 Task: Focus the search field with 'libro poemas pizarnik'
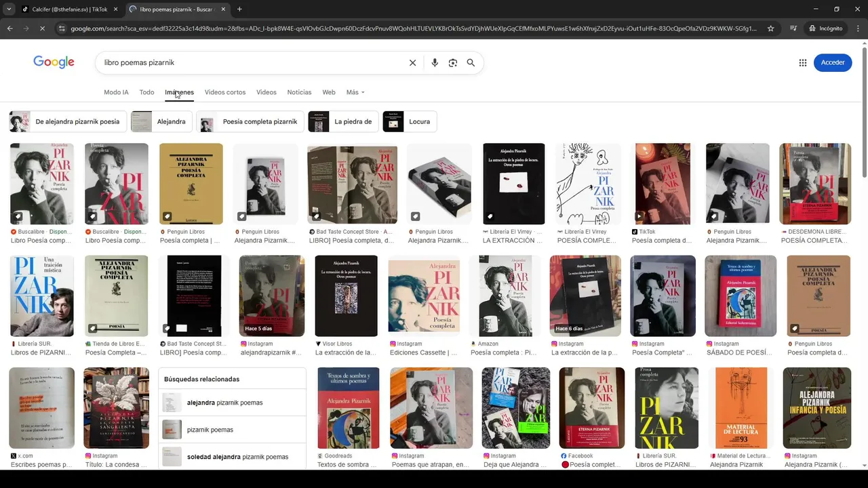251,62
